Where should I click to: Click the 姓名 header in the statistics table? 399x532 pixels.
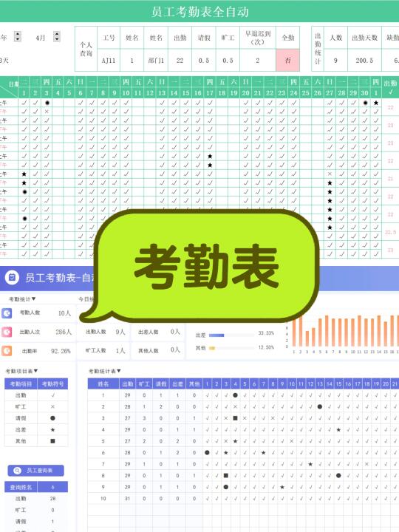pos(103,383)
